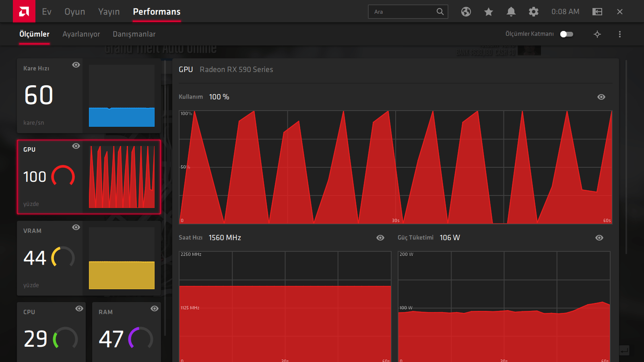Open the Danışmanlar sub-tab
The width and height of the screenshot is (644, 362).
pos(134,34)
